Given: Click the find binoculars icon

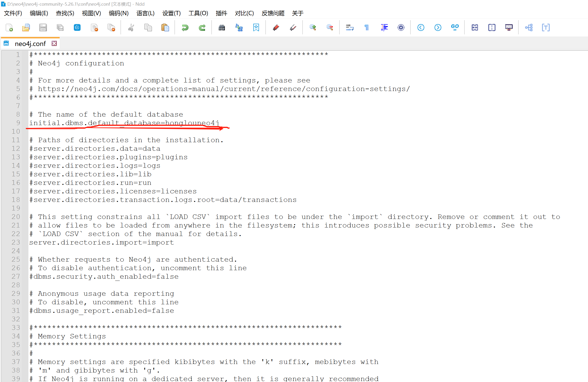Looking at the screenshot, I should (222, 27).
